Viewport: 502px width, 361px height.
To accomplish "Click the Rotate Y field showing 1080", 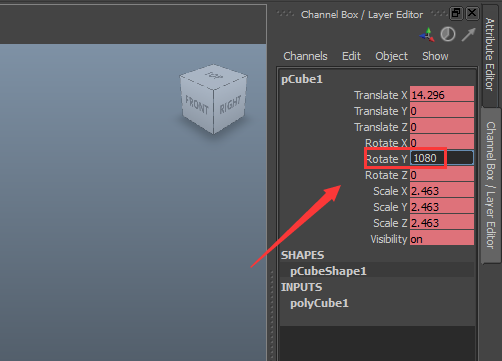I will tap(442, 158).
